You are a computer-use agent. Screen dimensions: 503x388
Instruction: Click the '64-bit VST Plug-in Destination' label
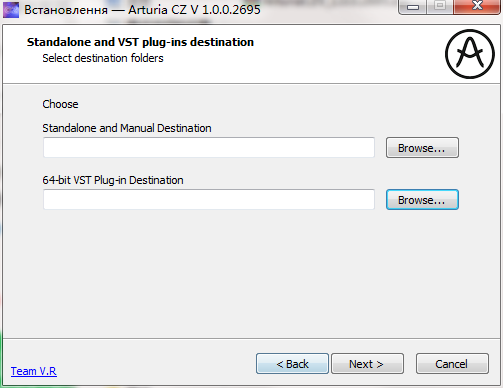click(x=113, y=180)
